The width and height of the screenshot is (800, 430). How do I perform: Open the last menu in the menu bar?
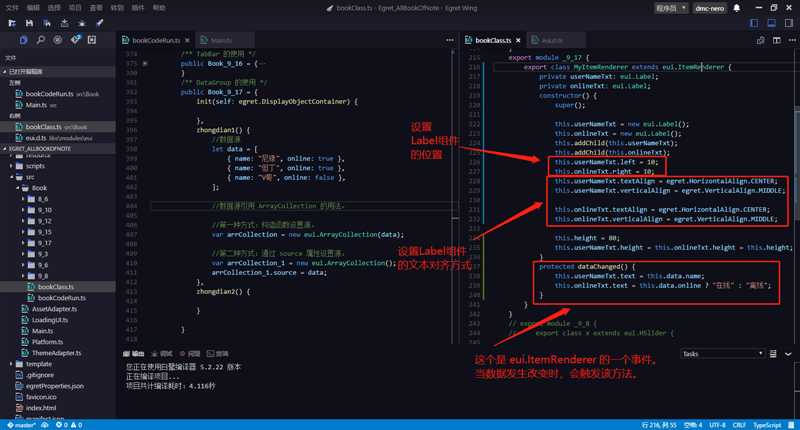(x=159, y=8)
